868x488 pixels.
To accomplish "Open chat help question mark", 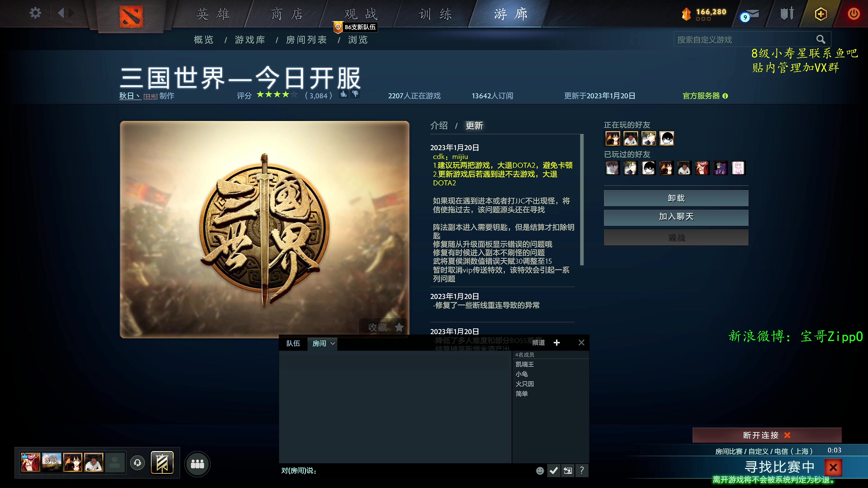I will click(x=582, y=470).
